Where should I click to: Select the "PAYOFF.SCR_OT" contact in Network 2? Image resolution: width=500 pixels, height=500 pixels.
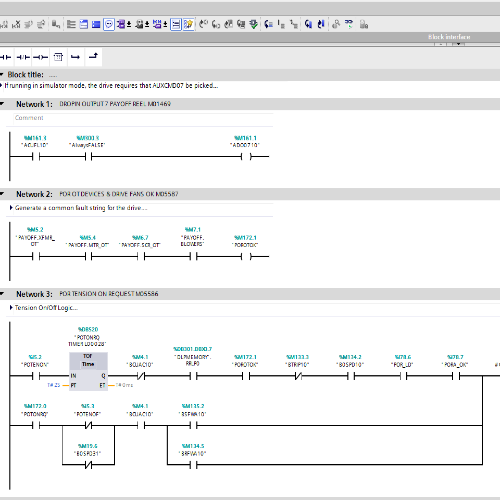[x=141, y=256]
